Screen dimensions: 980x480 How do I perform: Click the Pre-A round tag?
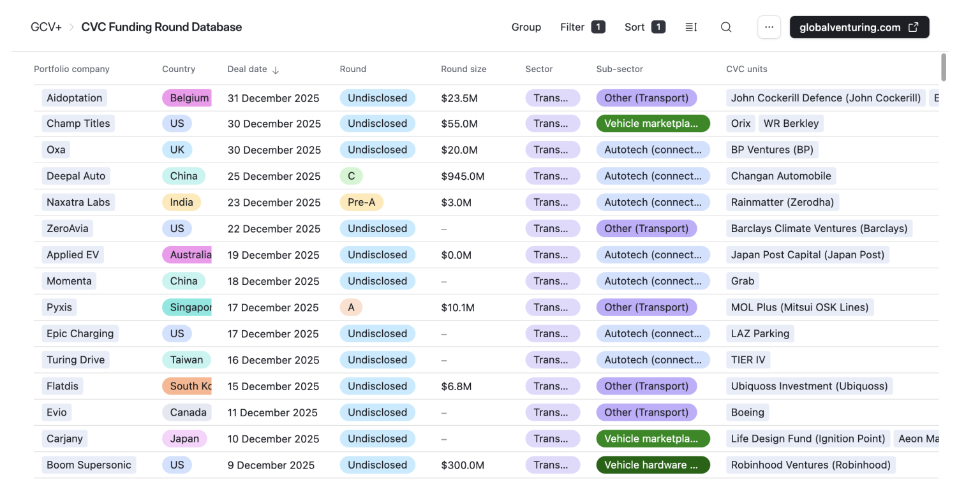pos(361,202)
